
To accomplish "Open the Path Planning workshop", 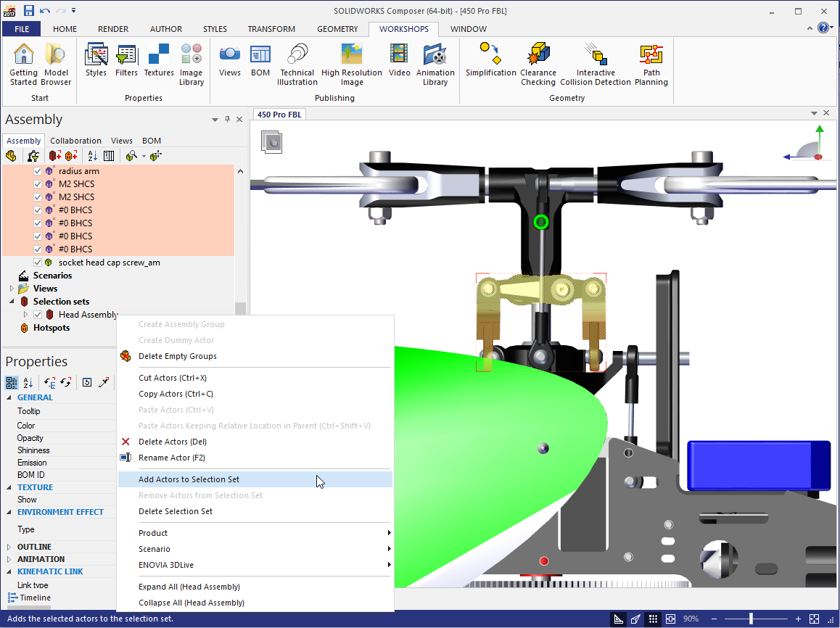I will 651,64.
